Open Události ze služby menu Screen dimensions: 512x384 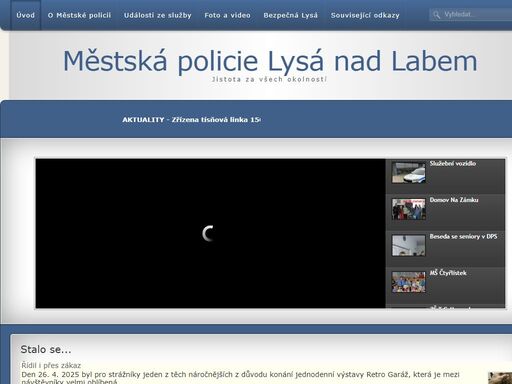(158, 15)
